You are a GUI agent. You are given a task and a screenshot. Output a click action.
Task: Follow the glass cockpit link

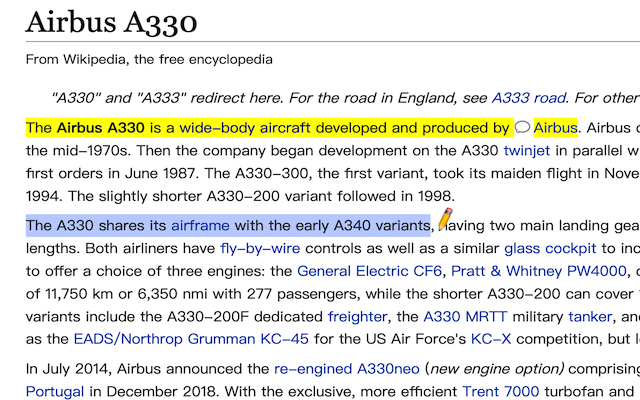click(x=550, y=248)
